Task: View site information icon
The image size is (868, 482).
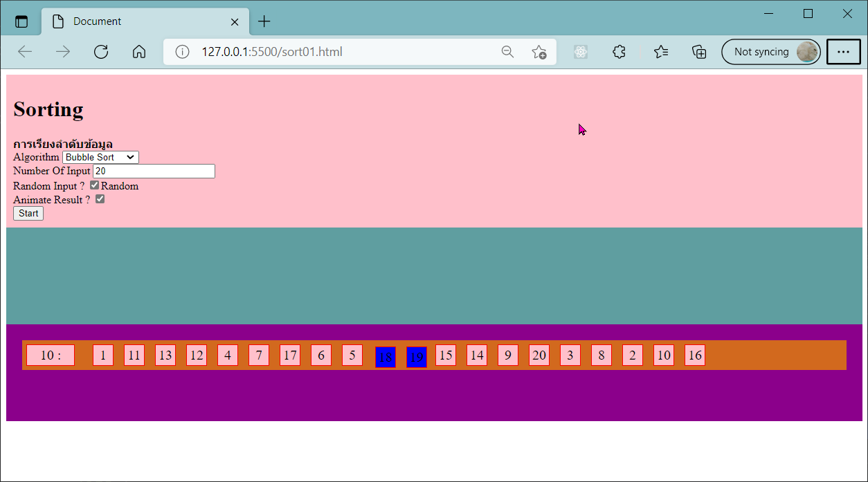Action: click(x=182, y=52)
